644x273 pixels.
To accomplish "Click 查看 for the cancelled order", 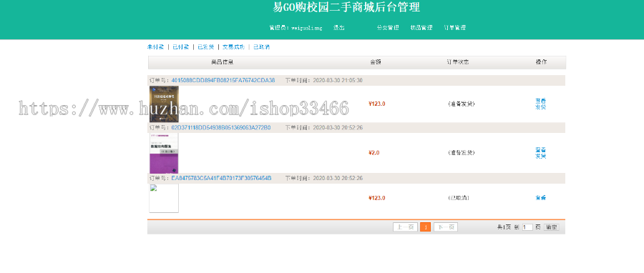I will [540, 198].
